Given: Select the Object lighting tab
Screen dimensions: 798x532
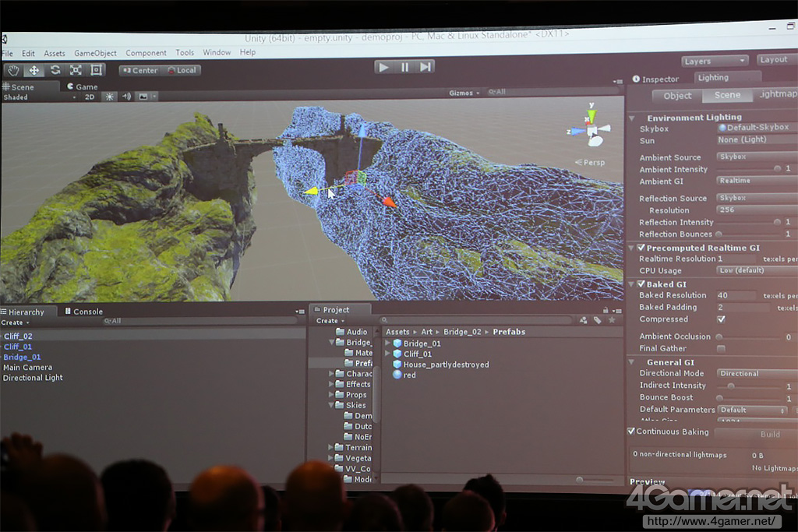Looking at the screenshot, I should [x=677, y=96].
